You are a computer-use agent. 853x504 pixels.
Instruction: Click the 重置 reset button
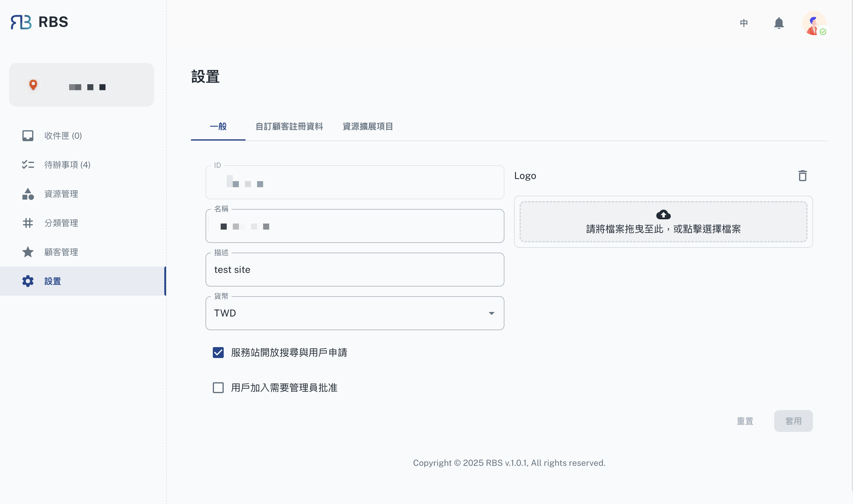click(x=744, y=421)
